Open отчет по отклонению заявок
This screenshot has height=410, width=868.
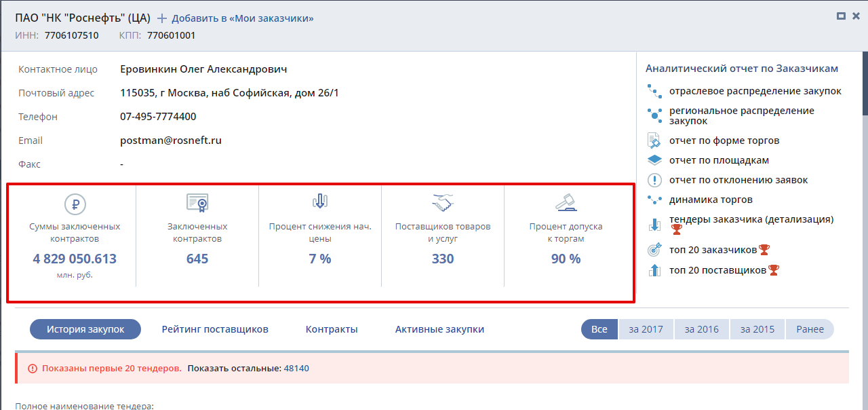738,180
